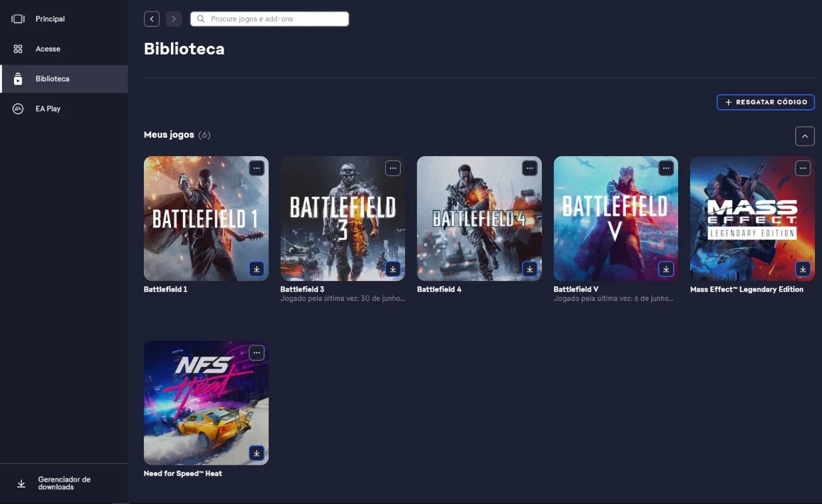Click the Battlefield 4 title text

(x=439, y=289)
